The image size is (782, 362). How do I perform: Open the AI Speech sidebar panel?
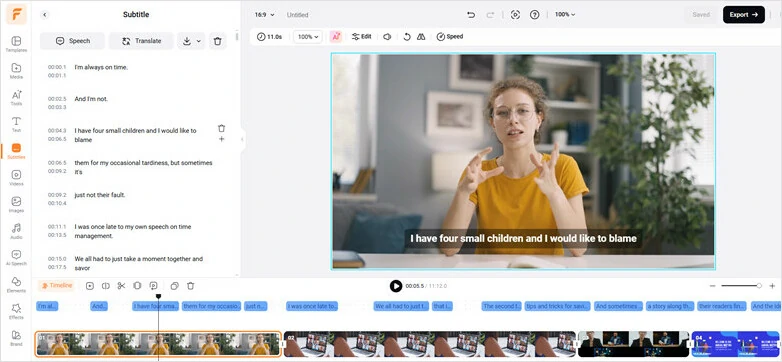click(x=16, y=258)
